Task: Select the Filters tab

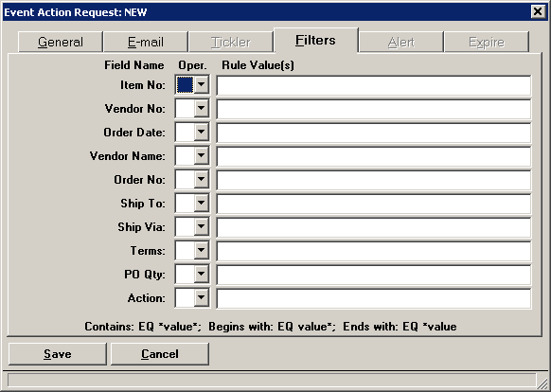Action: click(316, 41)
